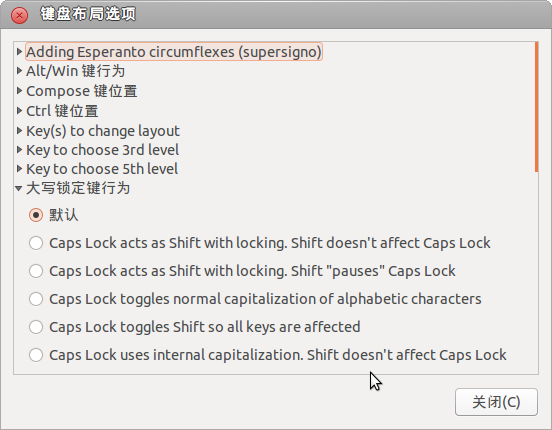The height and width of the screenshot is (430, 552).
Task: Expand the Compose 键位置 arrow
Action: pos(19,91)
